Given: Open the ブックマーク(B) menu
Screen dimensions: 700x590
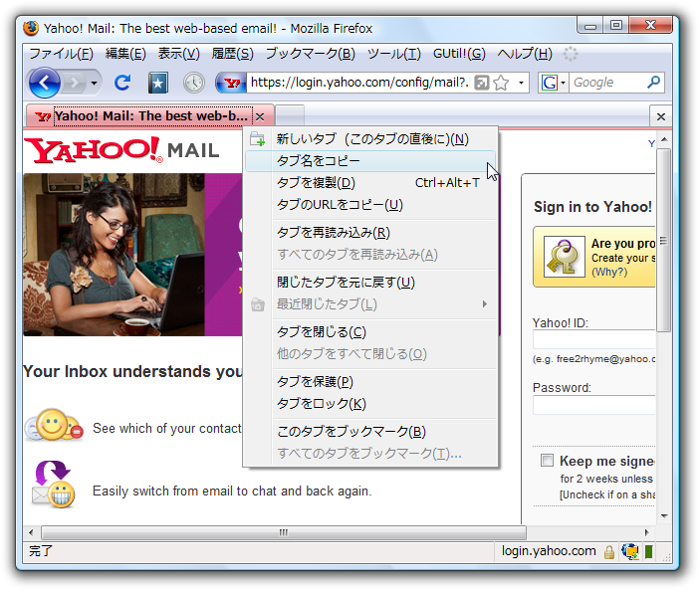Looking at the screenshot, I should tap(311, 54).
